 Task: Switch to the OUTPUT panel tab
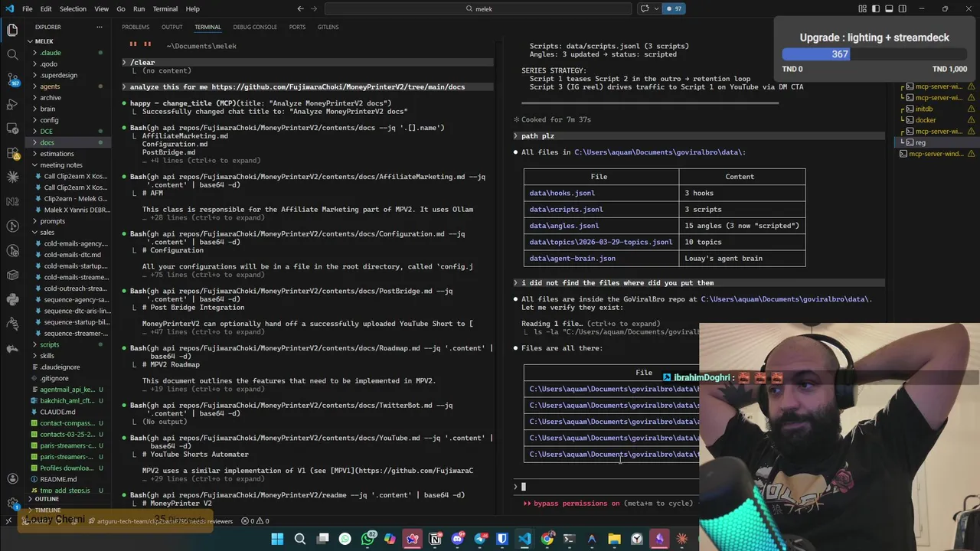171,27
